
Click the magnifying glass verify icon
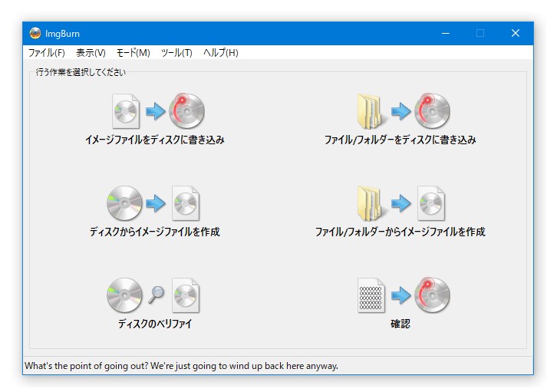click(156, 295)
